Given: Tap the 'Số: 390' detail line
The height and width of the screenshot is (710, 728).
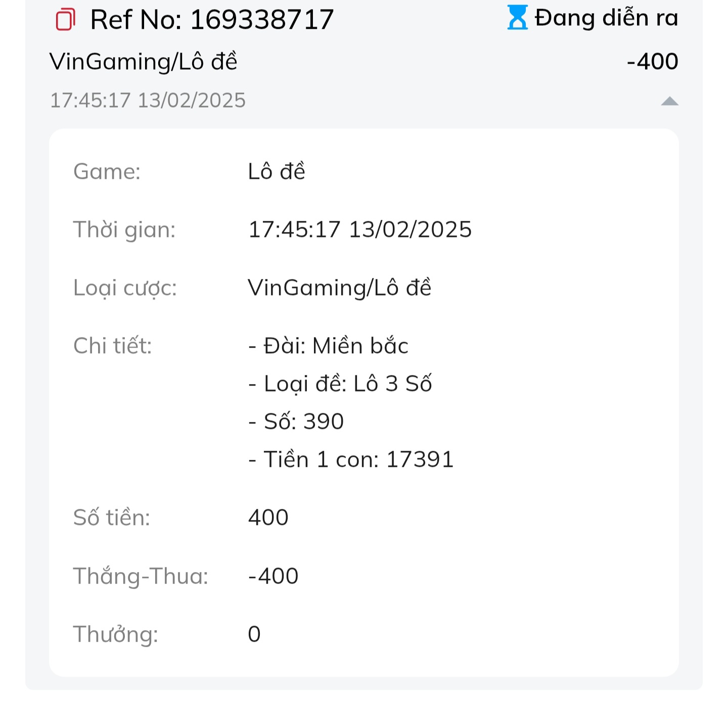Looking at the screenshot, I should click(x=296, y=421).
